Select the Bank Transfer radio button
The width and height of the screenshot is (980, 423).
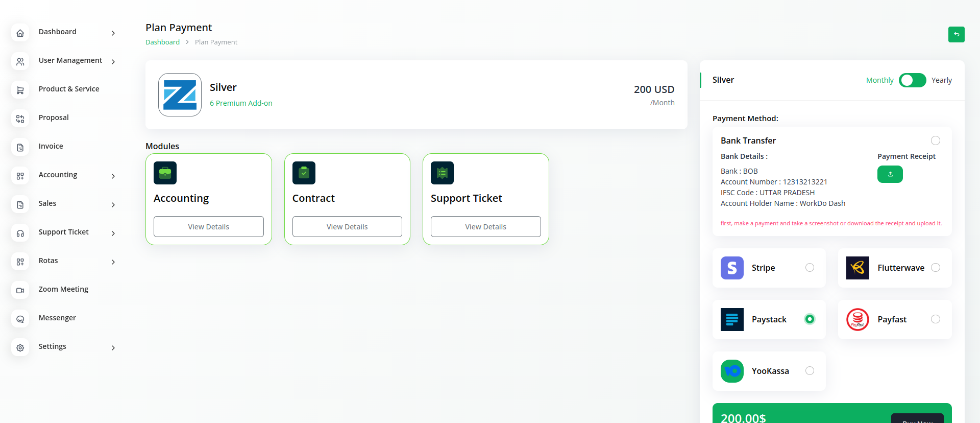pyautogui.click(x=935, y=140)
